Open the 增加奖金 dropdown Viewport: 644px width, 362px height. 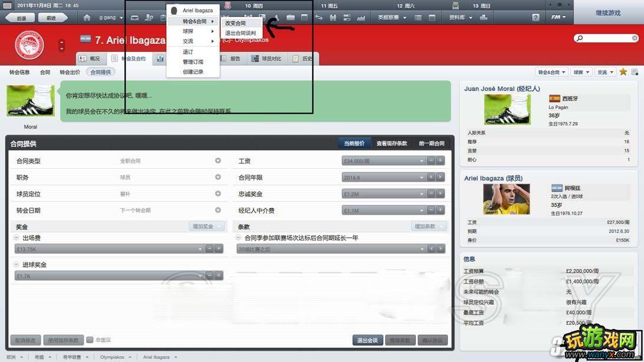pos(207,226)
